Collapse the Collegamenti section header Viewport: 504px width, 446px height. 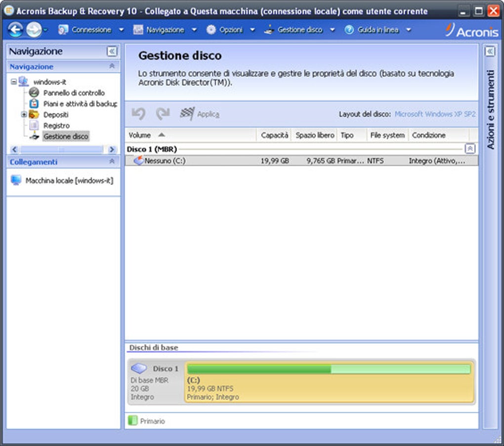112,161
